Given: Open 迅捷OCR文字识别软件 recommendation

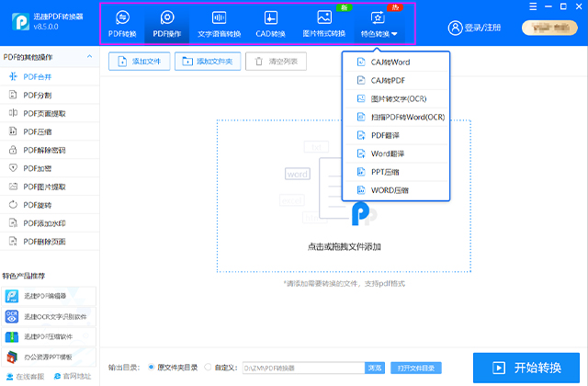Looking at the screenshot, I should [x=49, y=316].
